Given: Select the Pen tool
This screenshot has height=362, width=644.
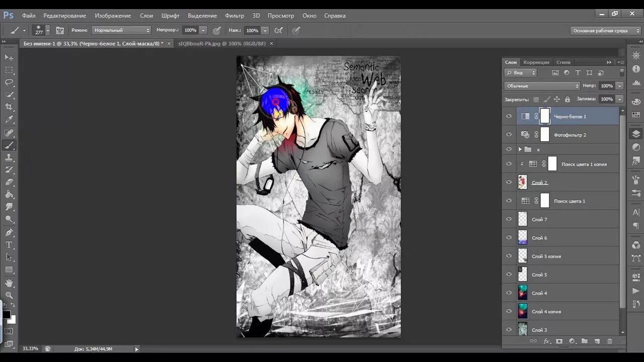Looking at the screenshot, I should click(x=9, y=233).
